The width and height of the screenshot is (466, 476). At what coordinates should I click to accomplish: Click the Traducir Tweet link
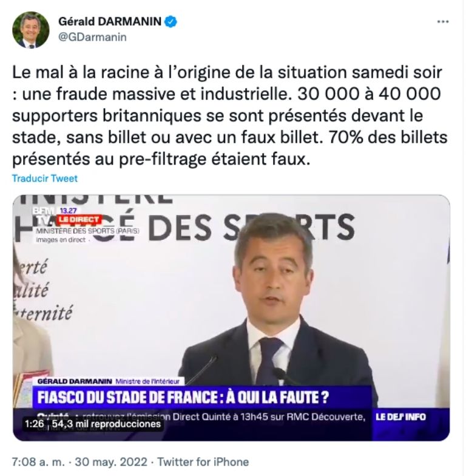tap(45, 178)
